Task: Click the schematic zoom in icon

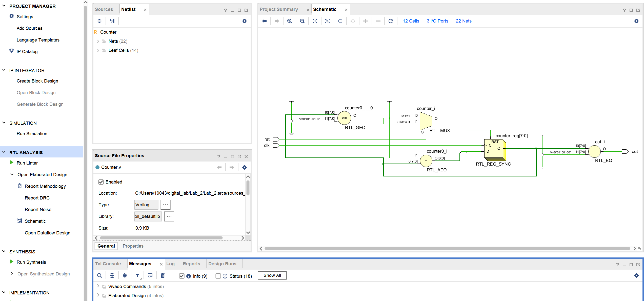Action: click(x=290, y=21)
